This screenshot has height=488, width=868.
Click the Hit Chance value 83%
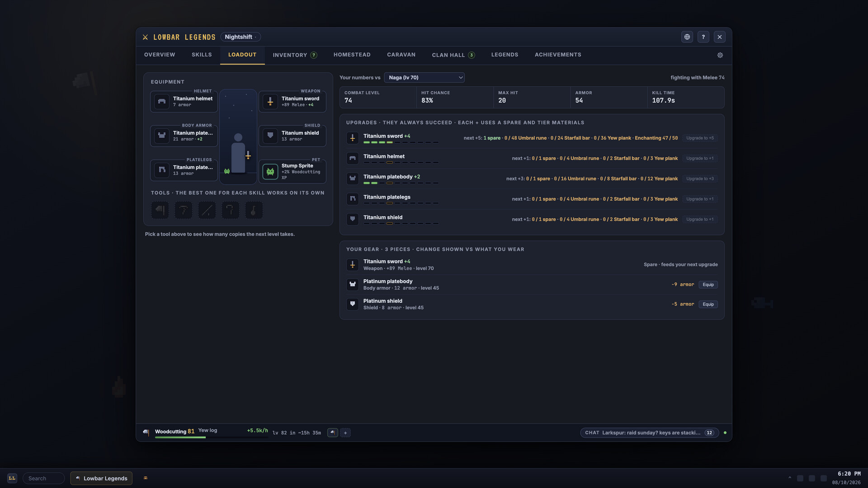coord(427,101)
